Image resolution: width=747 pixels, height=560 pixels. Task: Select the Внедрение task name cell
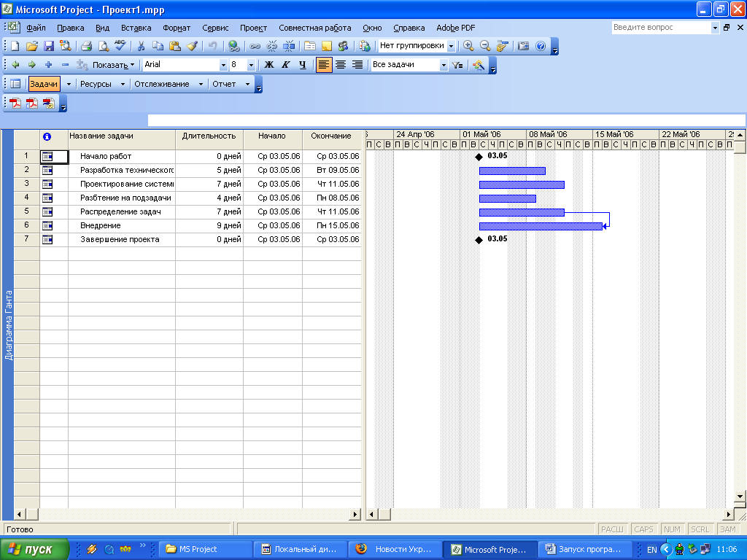[122, 226]
